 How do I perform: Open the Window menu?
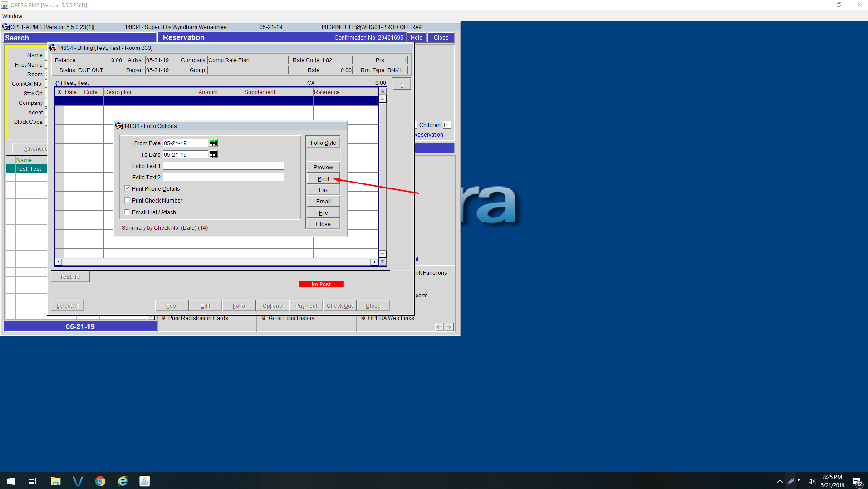11,16
